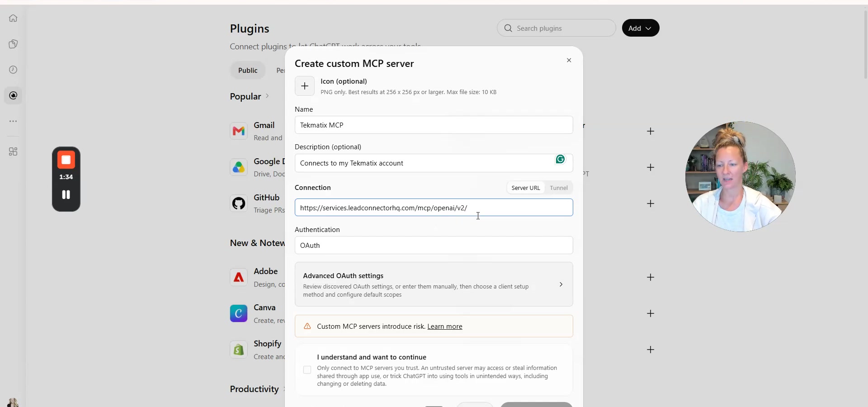
Task: Add the plugin in the Shopify row
Action: click(x=651, y=350)
